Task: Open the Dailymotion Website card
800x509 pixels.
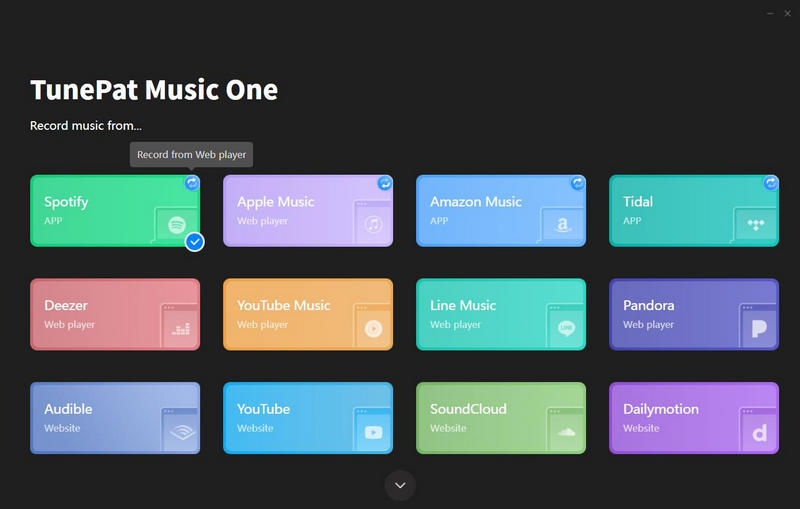Action: coord(694,418)
